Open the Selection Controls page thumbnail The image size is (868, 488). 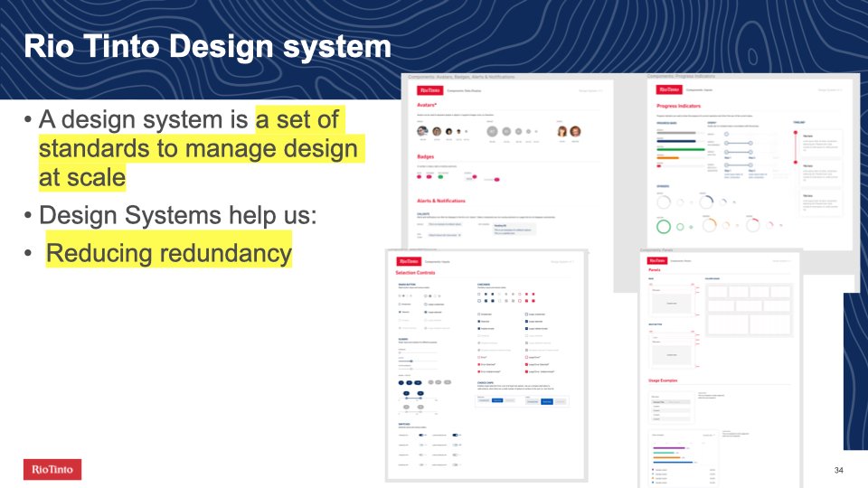[486, 365]
